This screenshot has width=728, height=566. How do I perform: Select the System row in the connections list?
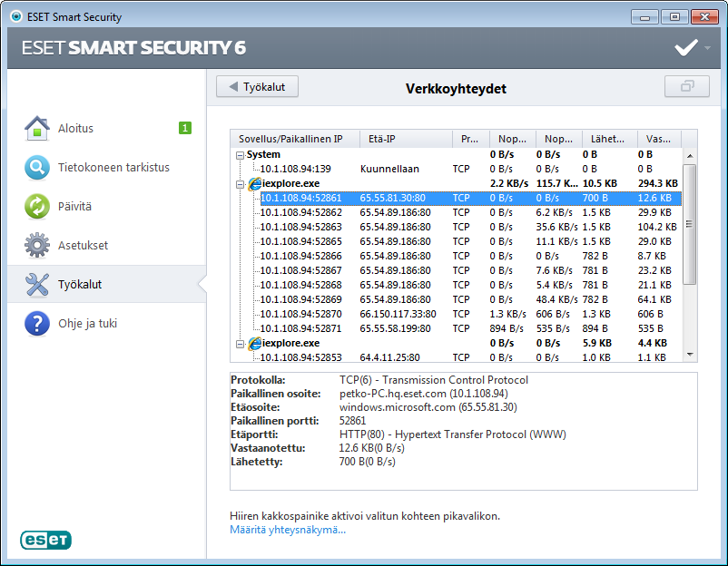pos(457,154)
